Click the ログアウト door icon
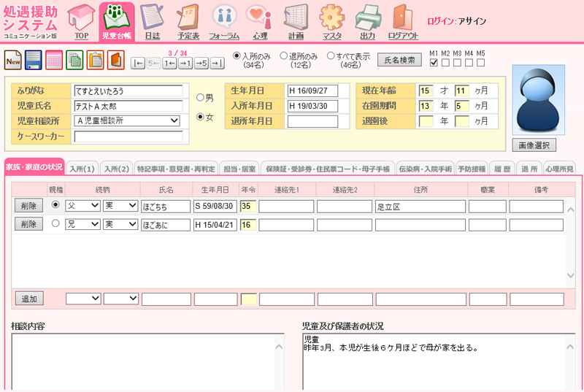The height and width of the screenshot is (392, 584). tap(403, 19)
